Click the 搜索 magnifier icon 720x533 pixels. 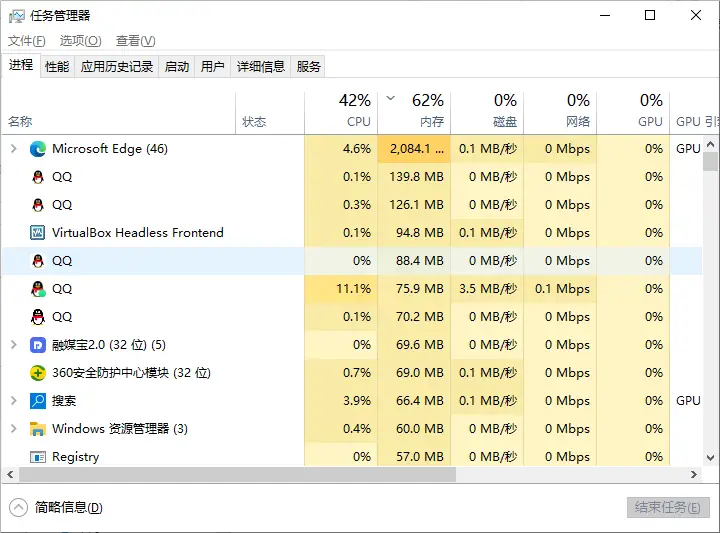tap(38, 401)
